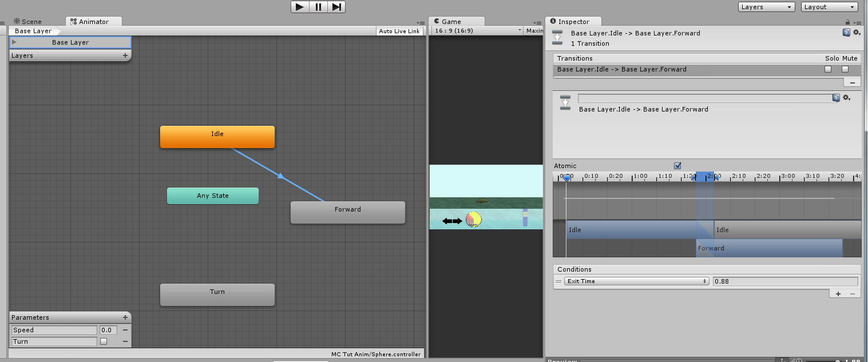Expand the Base Layer disclosure triangle

click(x=14, y=42)
